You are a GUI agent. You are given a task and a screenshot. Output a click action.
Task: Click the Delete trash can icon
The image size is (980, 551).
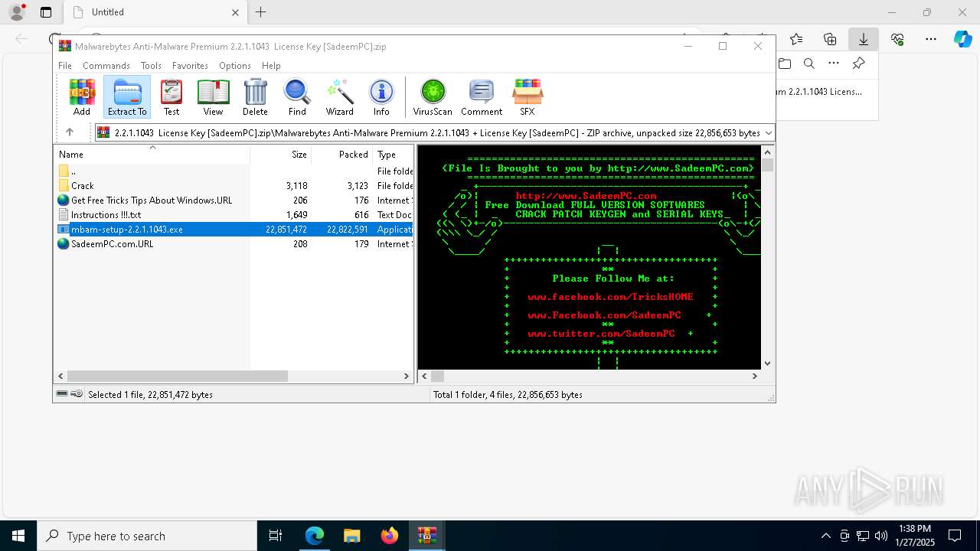click(255, 97)
